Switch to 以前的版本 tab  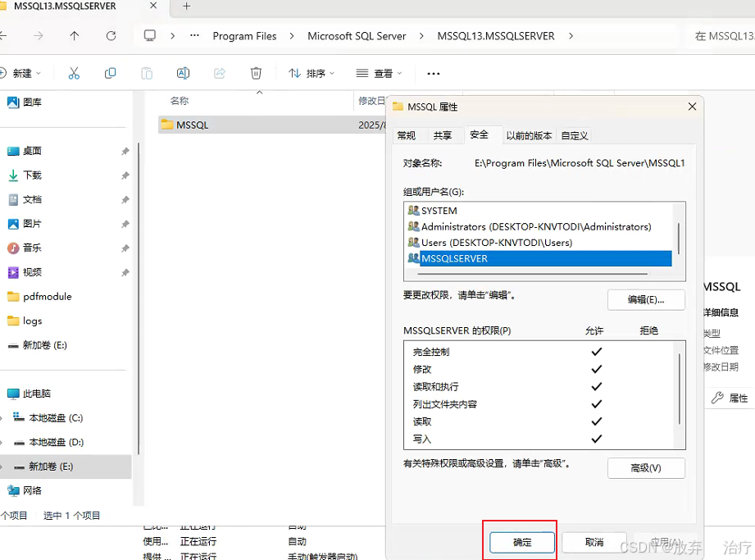pos(529,136)
